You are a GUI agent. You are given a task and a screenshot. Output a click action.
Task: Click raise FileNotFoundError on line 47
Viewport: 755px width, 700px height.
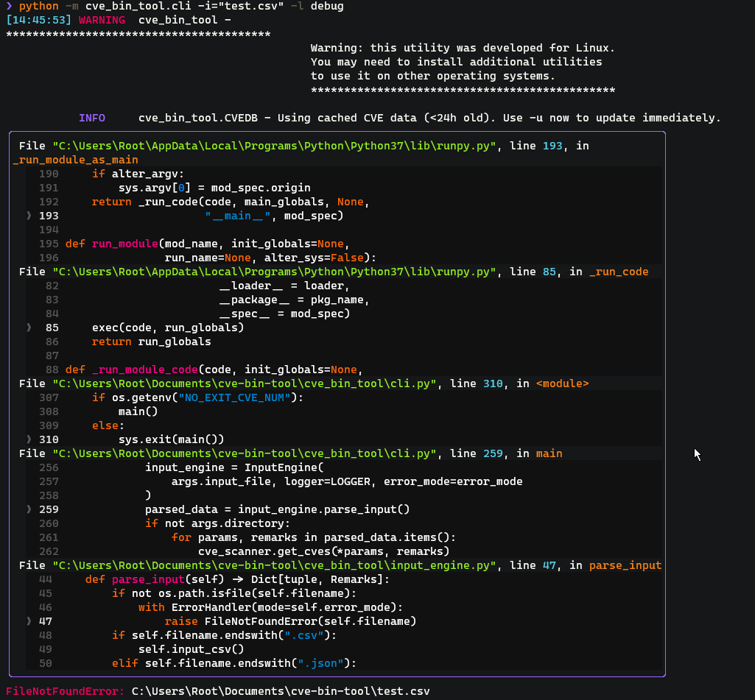pos(290,621)
